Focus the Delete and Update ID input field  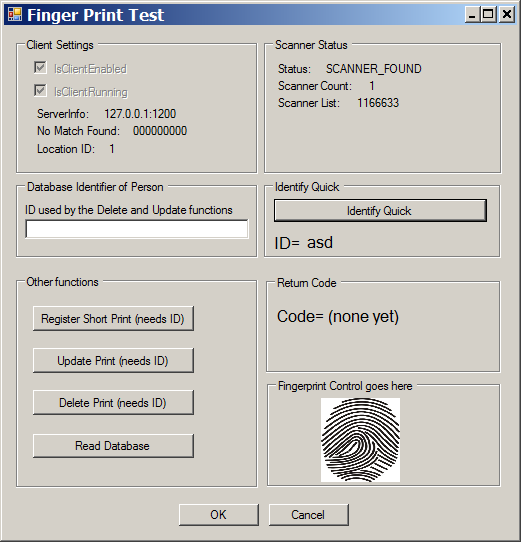click(x=137, y=229)
